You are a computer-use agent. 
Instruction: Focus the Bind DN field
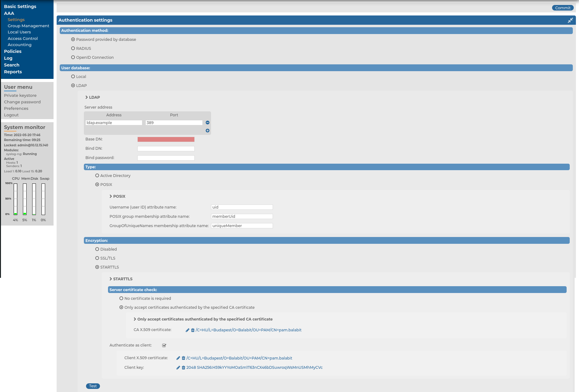click(x=166, y=149)
